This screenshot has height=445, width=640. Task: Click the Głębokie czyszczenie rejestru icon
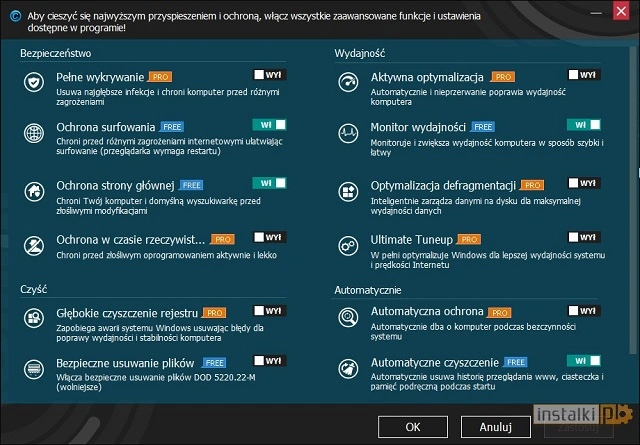35,318
